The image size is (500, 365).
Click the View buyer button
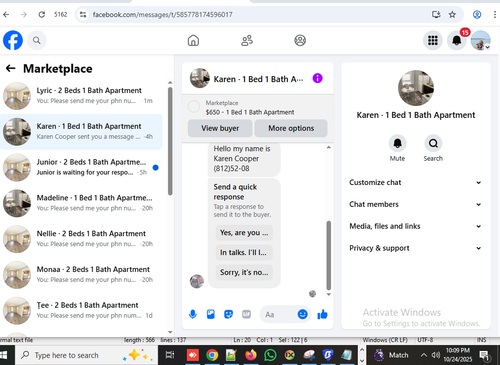[220, 128]
